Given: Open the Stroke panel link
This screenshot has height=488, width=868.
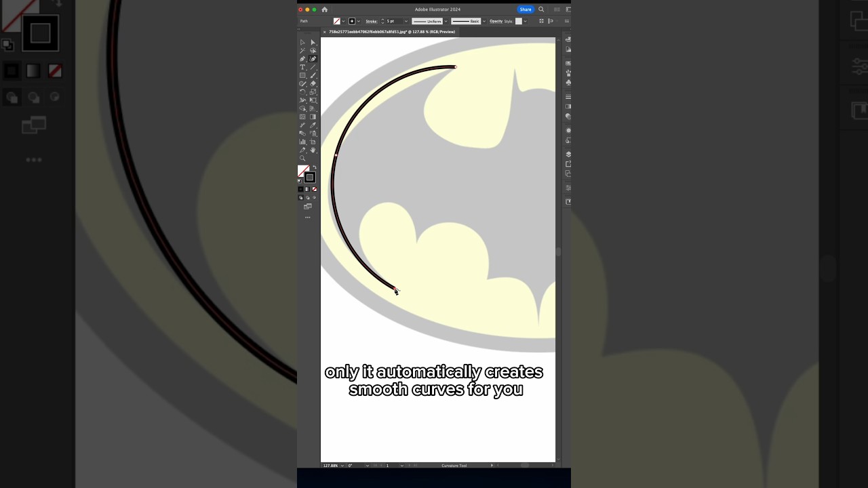Looking at the screenshot, I should pyautogui.click(x=372, y=21).
